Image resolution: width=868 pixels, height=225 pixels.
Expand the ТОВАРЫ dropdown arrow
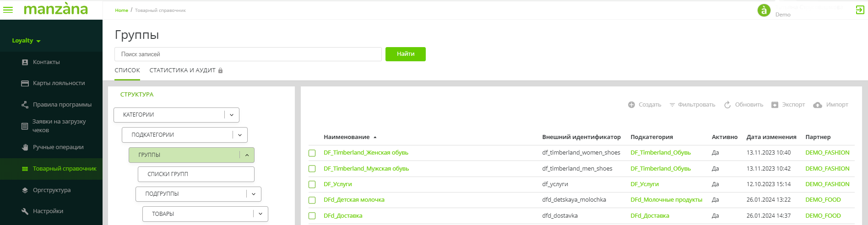coord(260,214)
